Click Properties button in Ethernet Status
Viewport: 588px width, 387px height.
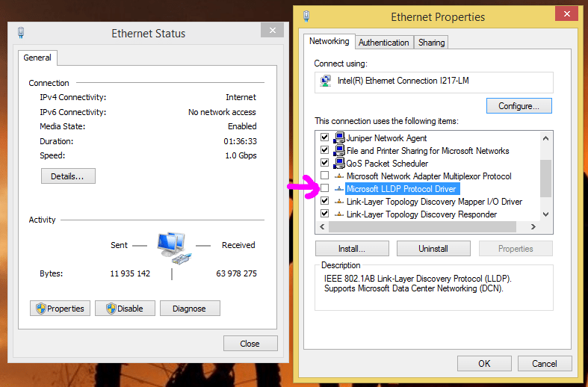(60, 309)
